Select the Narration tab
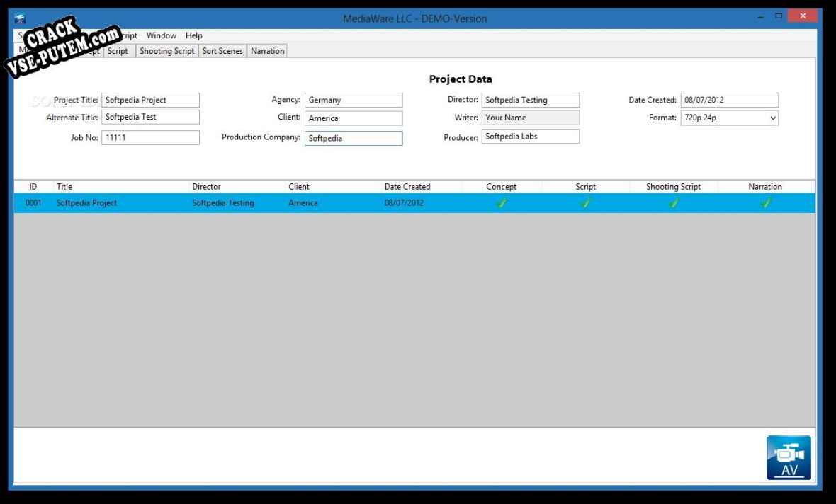Image resolution: width=836 pixels, height=504 pixels. (267, 51)
